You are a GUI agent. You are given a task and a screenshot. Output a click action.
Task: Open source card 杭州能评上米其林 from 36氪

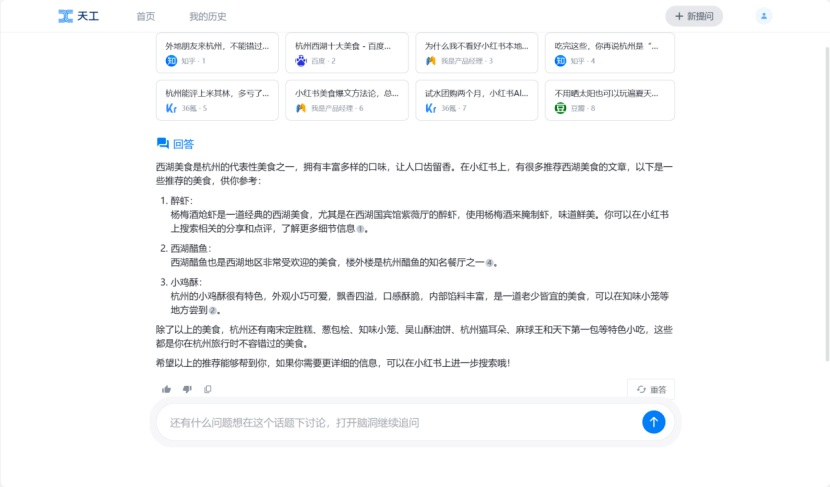(217, 100)
